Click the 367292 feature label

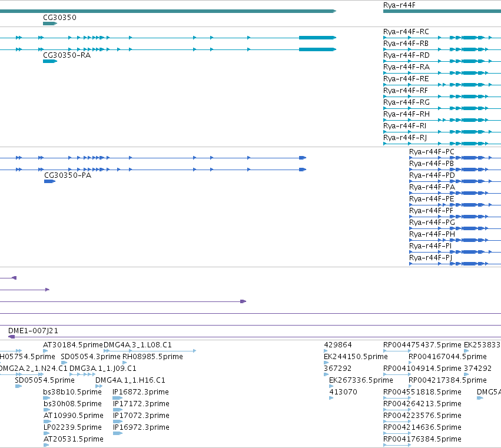(x=338, y=369)
